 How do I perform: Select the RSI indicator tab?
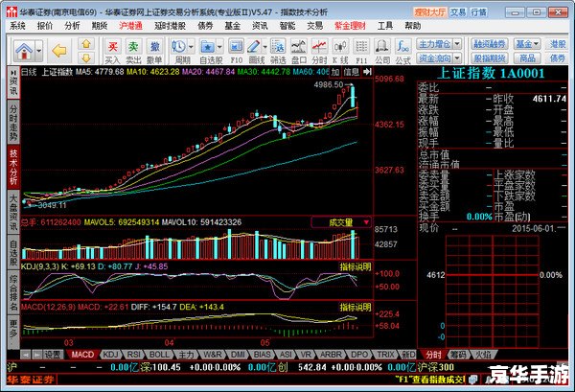134,355
